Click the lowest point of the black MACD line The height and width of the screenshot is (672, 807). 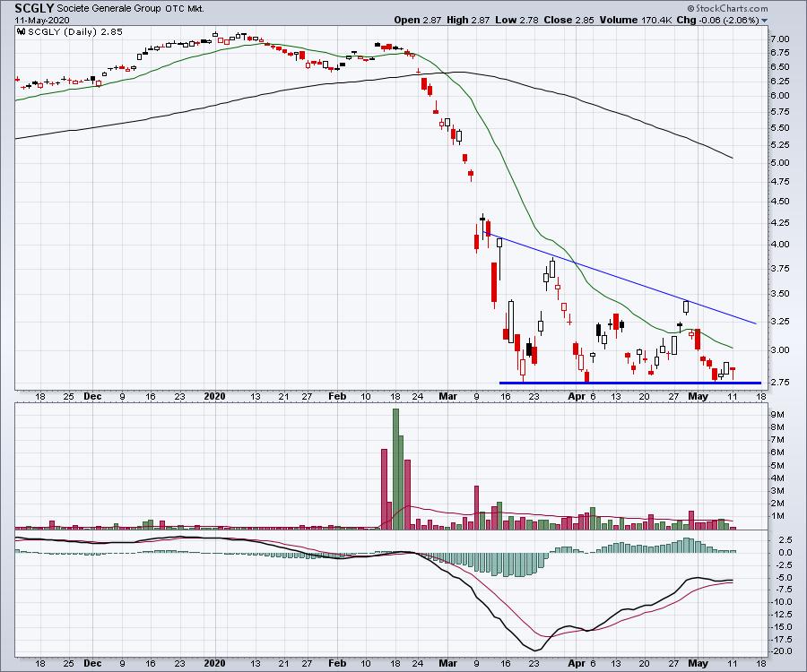point(534,650)
